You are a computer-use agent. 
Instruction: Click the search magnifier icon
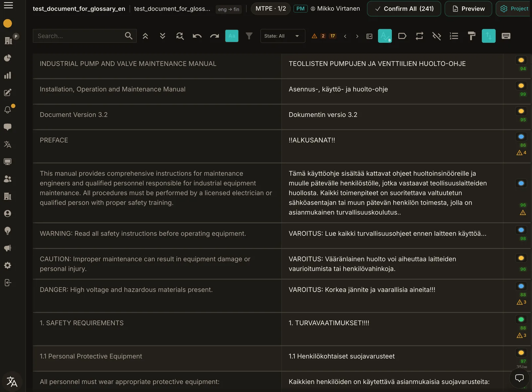point(129,36)
